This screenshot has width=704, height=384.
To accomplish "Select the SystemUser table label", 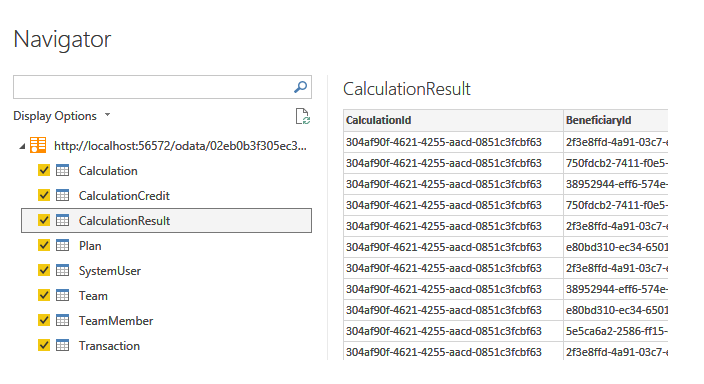I will [110, 271].
